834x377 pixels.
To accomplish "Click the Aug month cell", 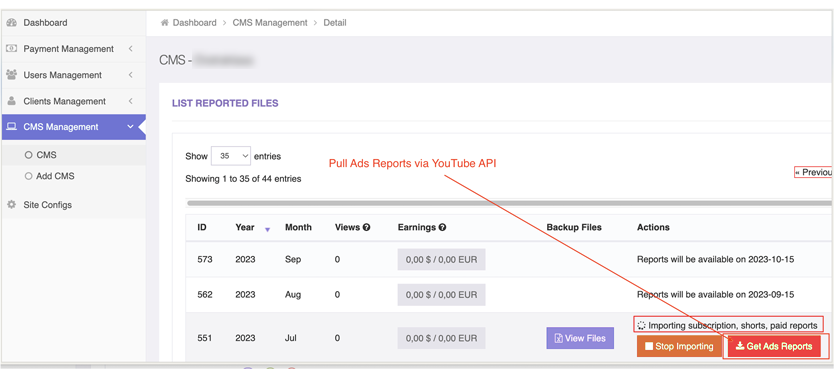I will click(293, 295).
